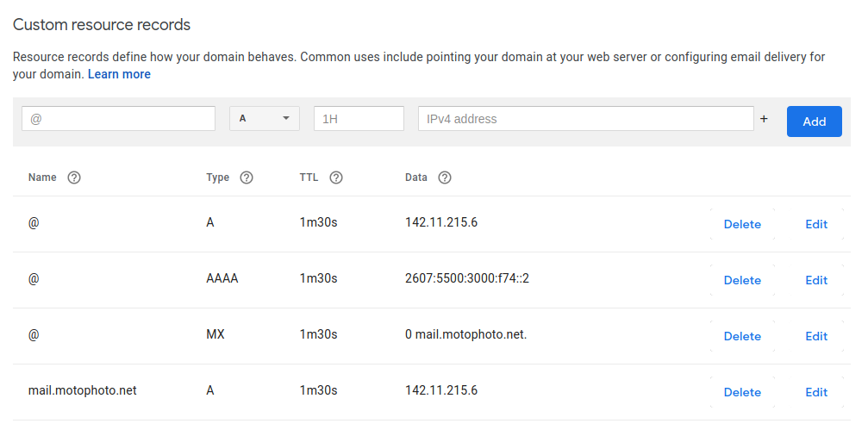Delete the @ A record
This screenshot has width=868, height=436.
click(x=742, y=224)
